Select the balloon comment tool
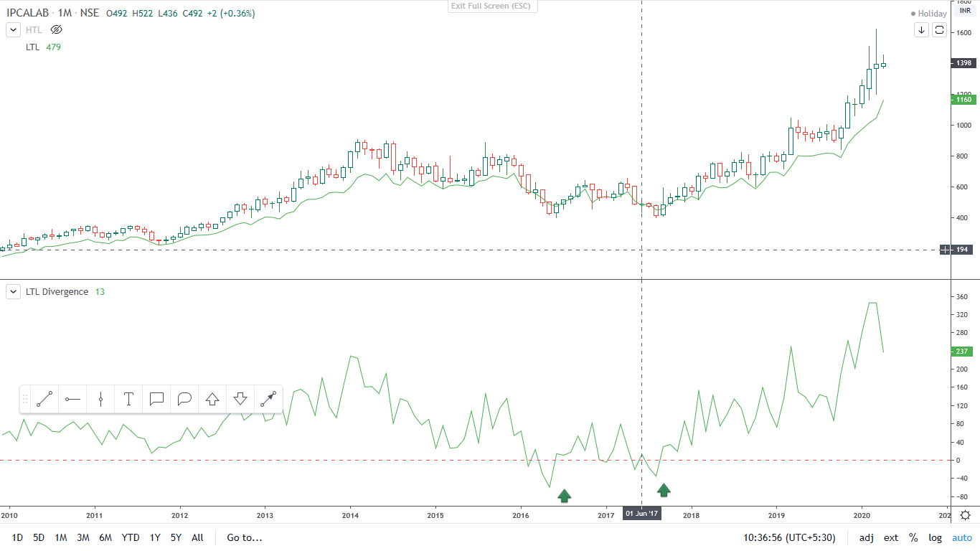The height and width of the screenshot is (551, 980). (x=184, y=399)
